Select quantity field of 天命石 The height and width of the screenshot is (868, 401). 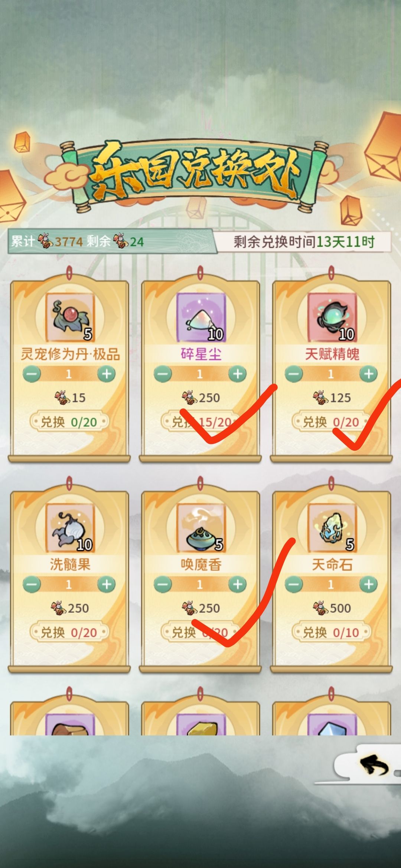(x=331, y=585)
